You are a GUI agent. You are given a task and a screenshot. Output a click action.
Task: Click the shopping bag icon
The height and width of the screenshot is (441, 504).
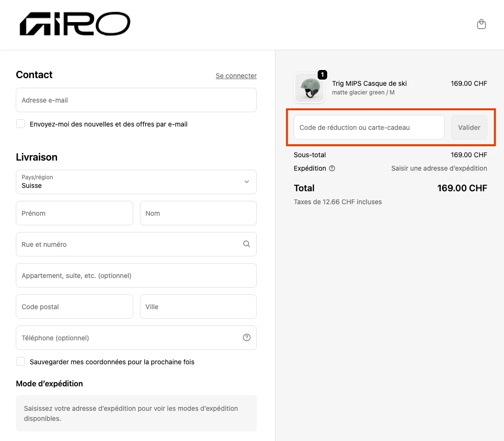tap(481, 23)
